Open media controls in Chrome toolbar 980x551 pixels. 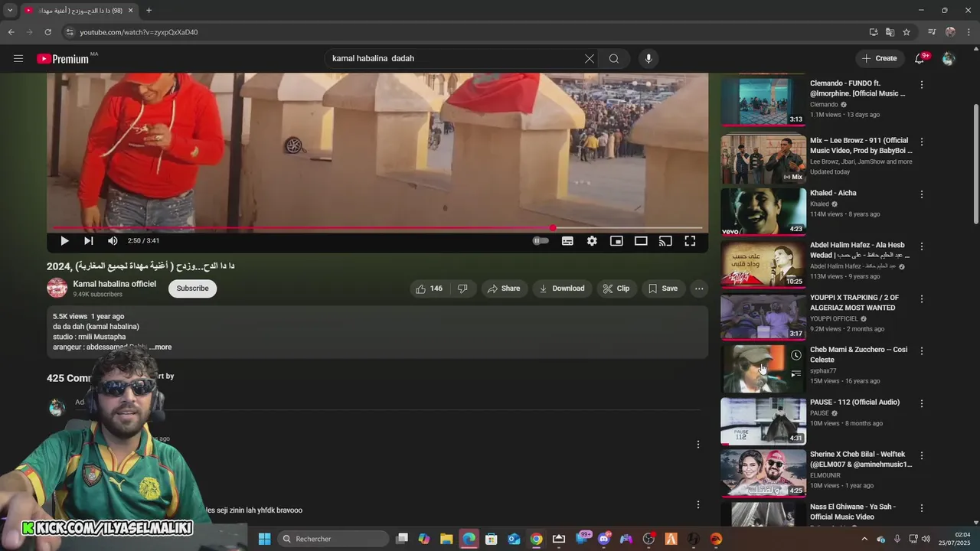click(x=932, y=32)
